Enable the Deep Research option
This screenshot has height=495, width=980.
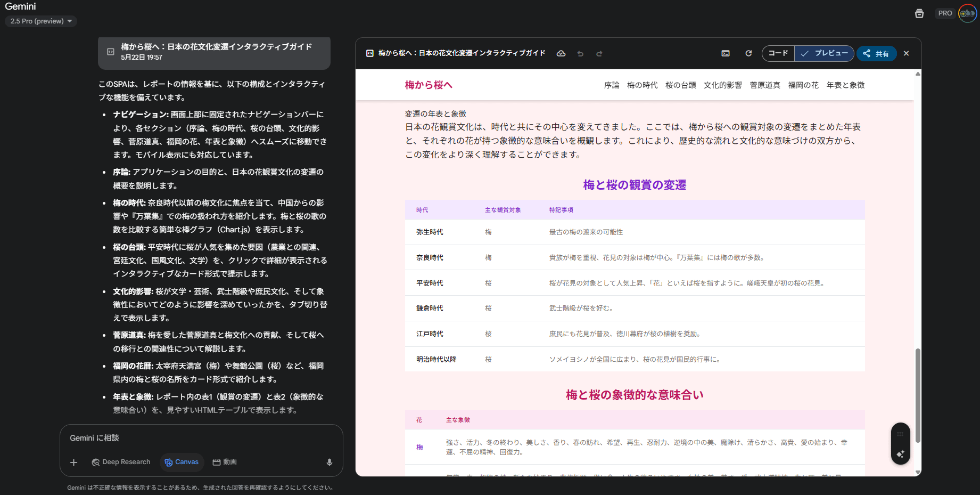pyautogui.click(x=121, y=462)
